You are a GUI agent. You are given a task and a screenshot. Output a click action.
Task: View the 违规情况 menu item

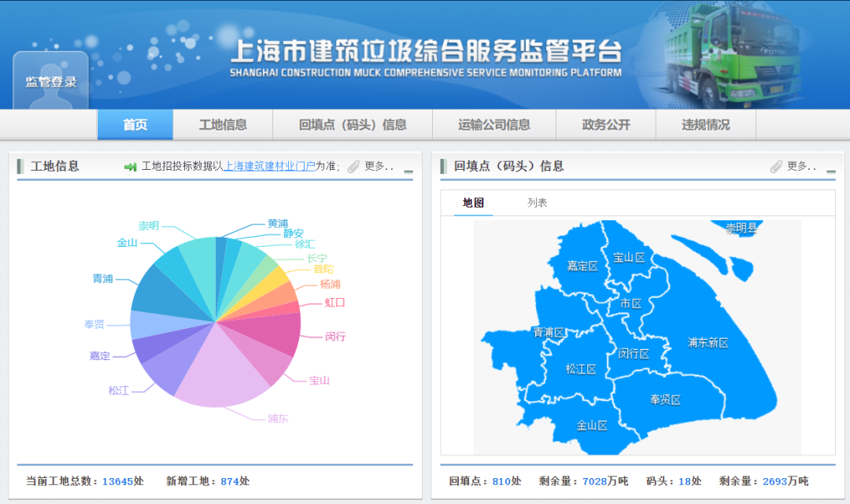(706, 124)
